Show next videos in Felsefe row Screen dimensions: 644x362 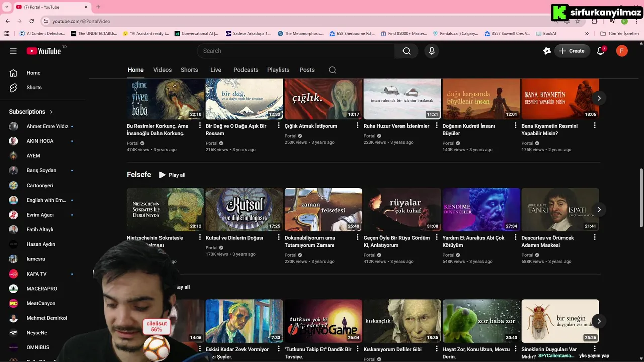pyautogui.click(x=599, y=210)
